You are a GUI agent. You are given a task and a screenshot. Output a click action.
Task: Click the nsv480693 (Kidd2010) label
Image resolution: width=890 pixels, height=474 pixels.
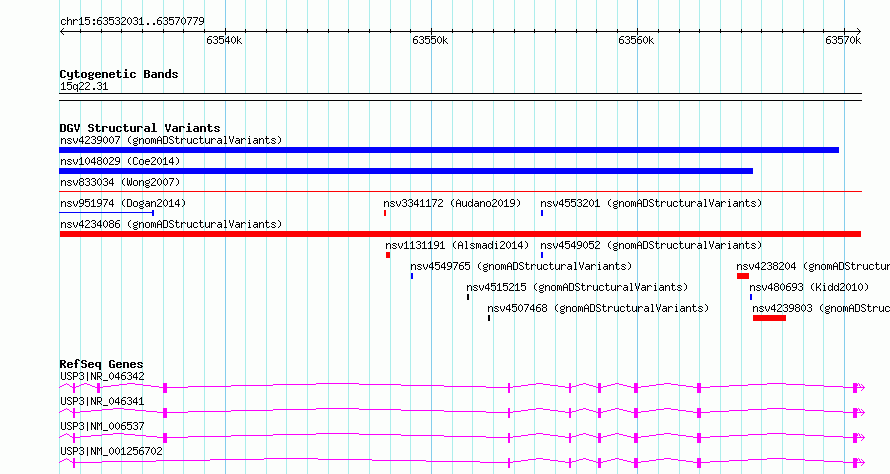[x=809, y=287]
